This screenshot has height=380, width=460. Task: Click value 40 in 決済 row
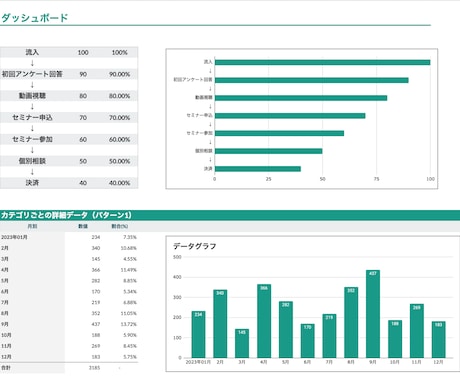(83, 183)
